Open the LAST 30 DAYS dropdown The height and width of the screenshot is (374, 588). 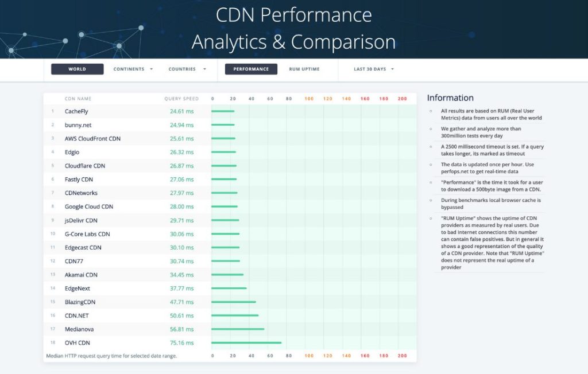point(373,69)
